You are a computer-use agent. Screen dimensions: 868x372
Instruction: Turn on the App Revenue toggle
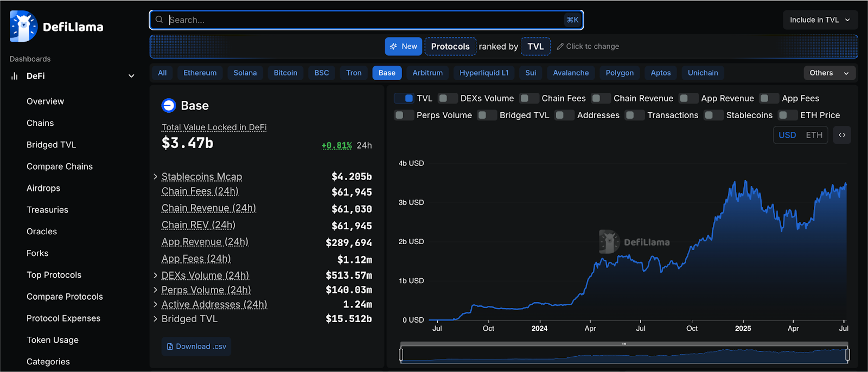click(688, 98)
